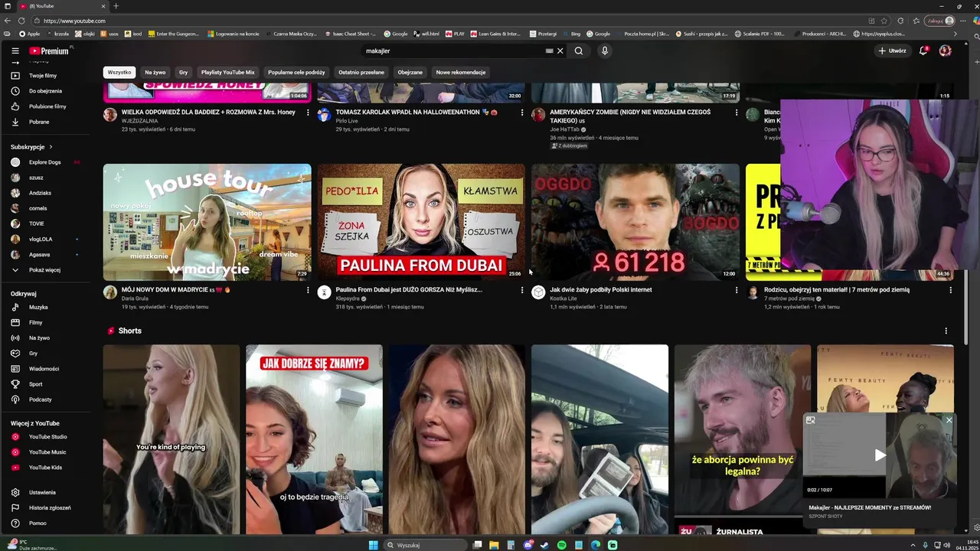Expand the Subskrypcje section chevron
The image size is (980, 551).
pos(51,147)
